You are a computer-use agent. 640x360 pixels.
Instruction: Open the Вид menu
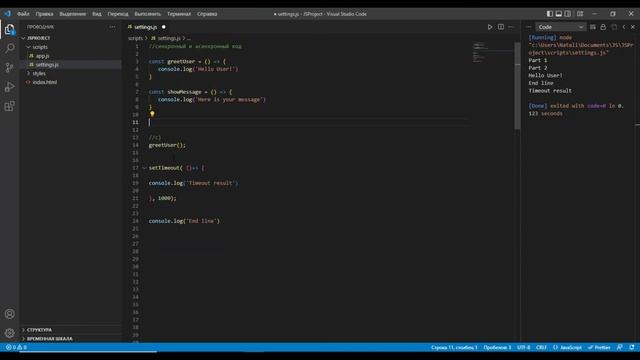[x=97, y=13]
